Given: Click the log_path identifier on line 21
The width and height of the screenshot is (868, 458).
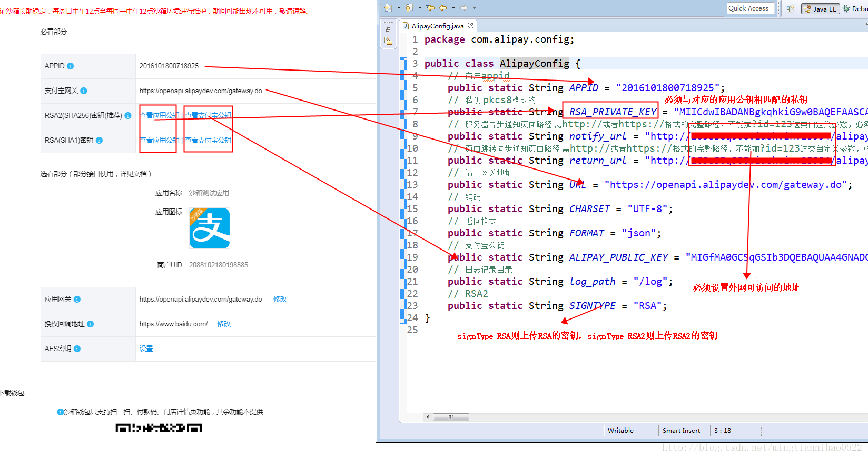Looking at the screenshot, I should pos(593,281).
